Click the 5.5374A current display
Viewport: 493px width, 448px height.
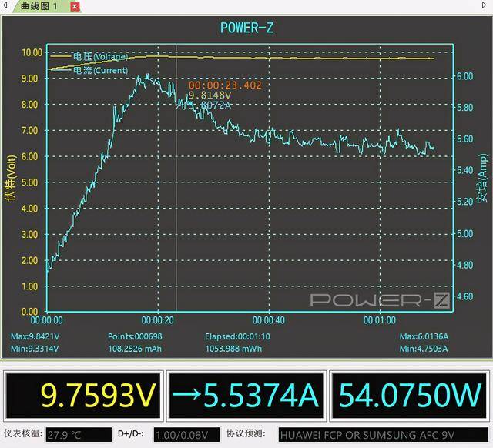(x=246, y=396)
